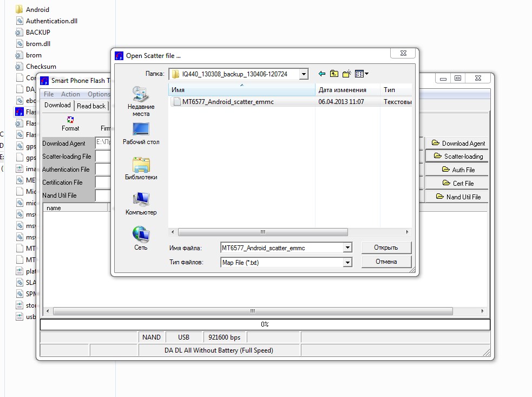Open the view menu icon
The image size is (532, 397).
[x=362, y=74]
